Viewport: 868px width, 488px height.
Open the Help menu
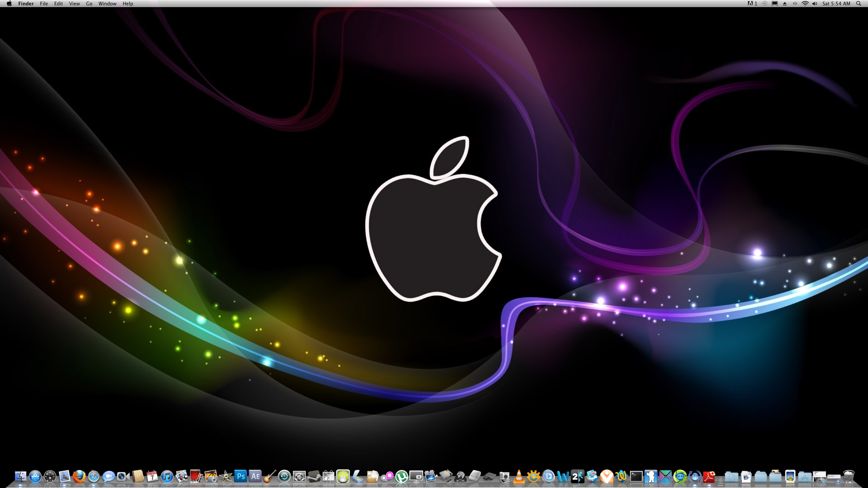pos(128,3)
